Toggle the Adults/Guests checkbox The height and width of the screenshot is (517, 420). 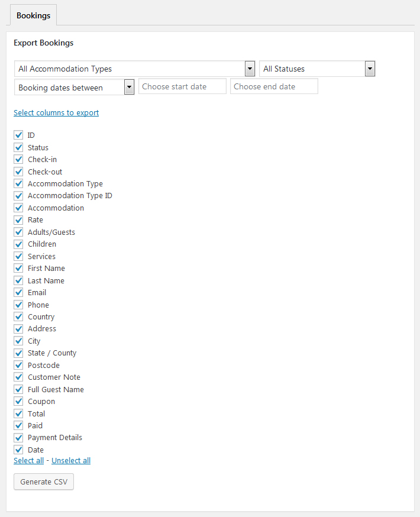click(x=18, y=232)
